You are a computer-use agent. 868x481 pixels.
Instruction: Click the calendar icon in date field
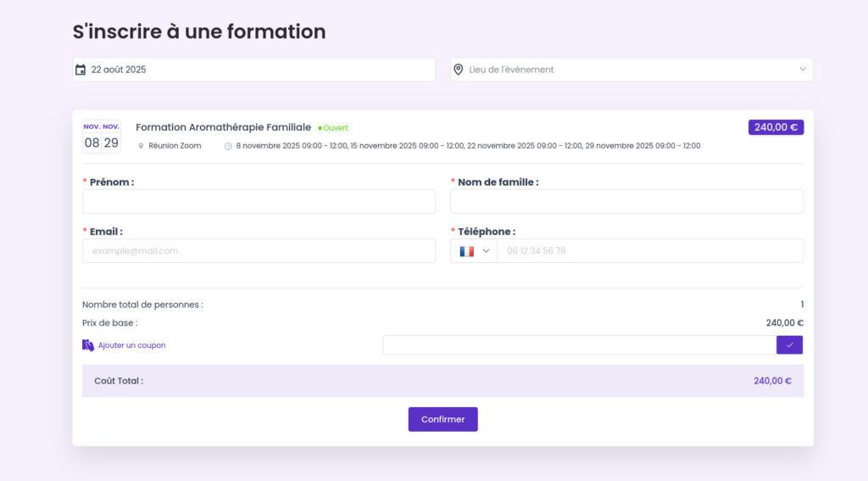[x=81, y=70]
